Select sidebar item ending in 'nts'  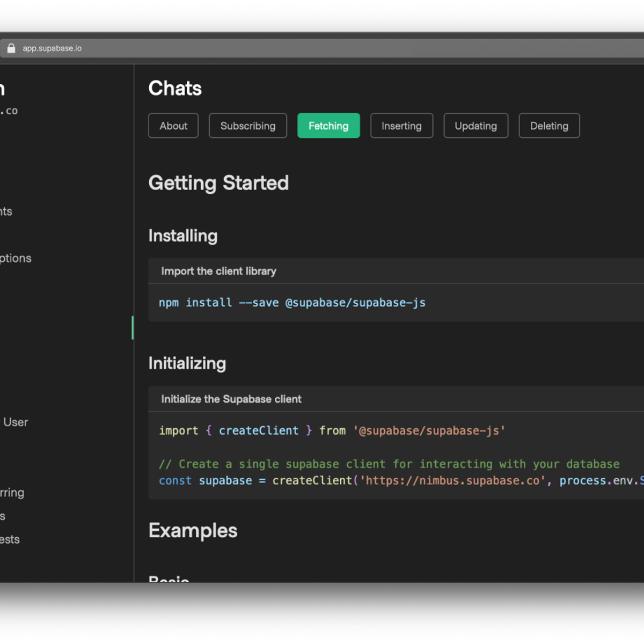[6, 211]
